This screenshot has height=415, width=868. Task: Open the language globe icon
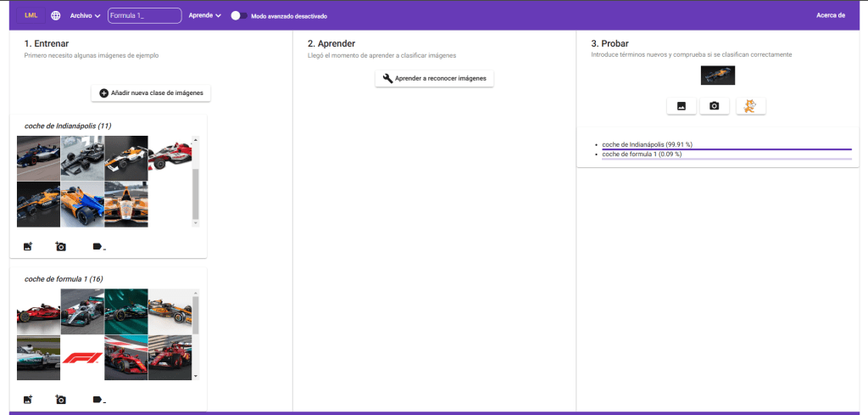click(x=56, y=15)
